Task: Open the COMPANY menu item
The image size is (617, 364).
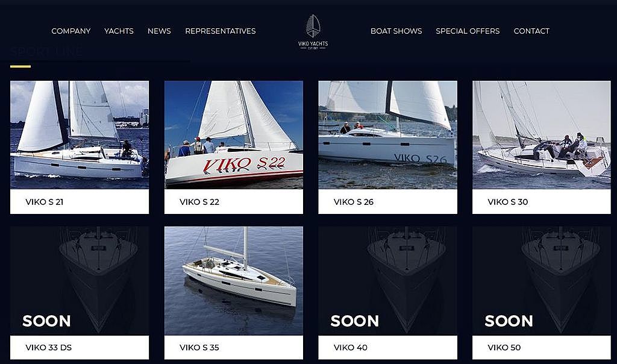Action: 71,31
